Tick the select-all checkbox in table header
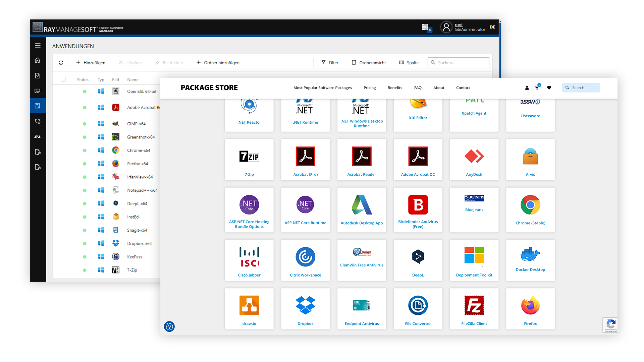This screenshot has height=362, width=644. click(63, 79)
